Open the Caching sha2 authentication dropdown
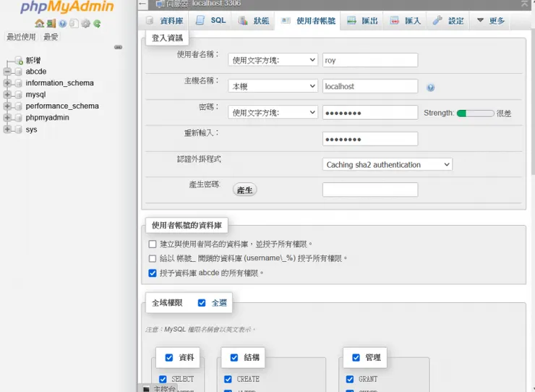The image size is (535, 392). 388,165
